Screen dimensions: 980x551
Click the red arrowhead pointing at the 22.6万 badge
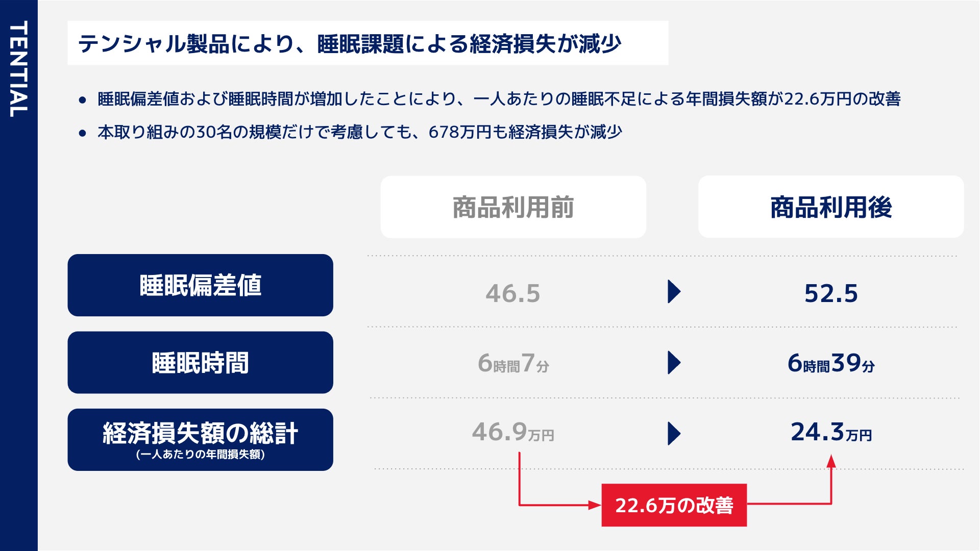click(x=595, y=505)
